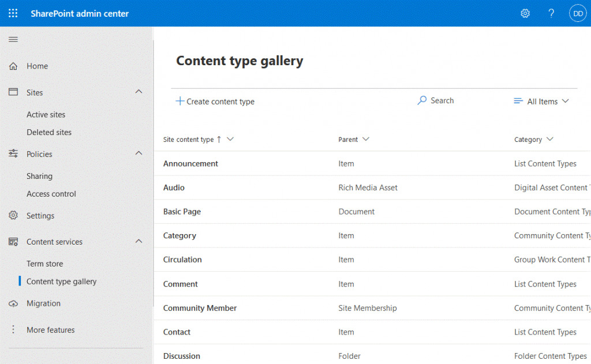Open the Microsoft 365 app launcher
The height and width of the screenshot is (364, 591).
[x=13, y=13]
